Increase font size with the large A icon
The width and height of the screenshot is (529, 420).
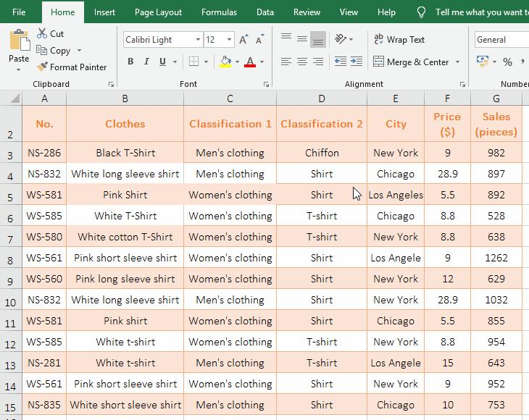tap(244, 40)
